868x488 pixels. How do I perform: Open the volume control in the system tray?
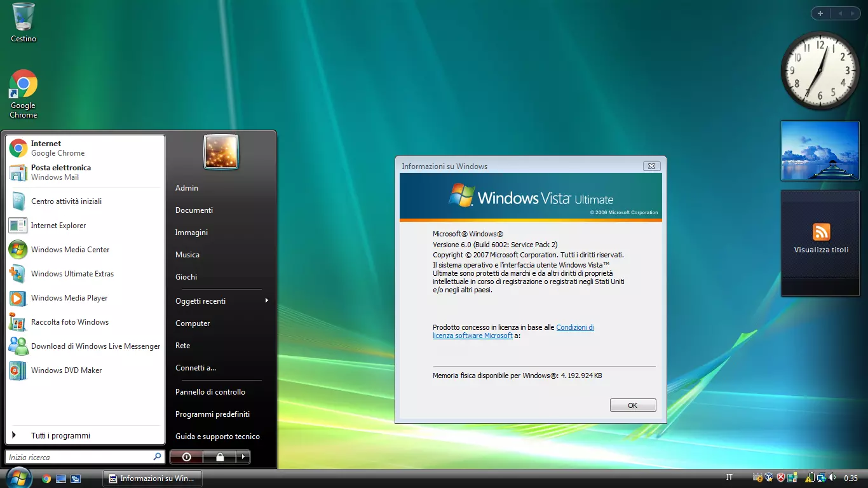pos(832,477)
